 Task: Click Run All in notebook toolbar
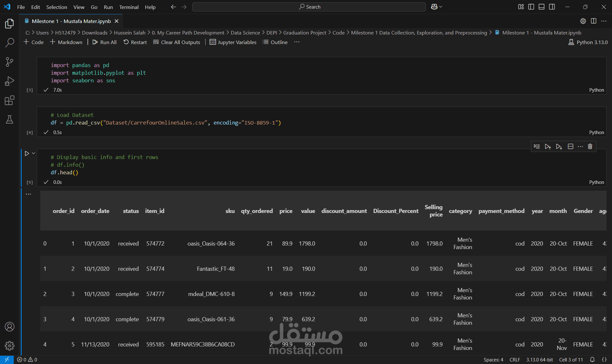point(104,42)
